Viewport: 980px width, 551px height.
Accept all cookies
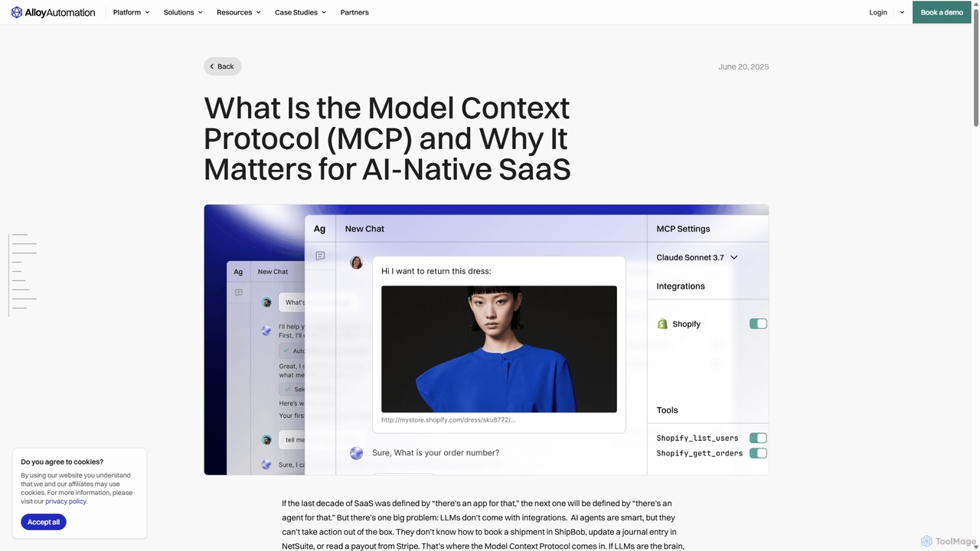44,522
